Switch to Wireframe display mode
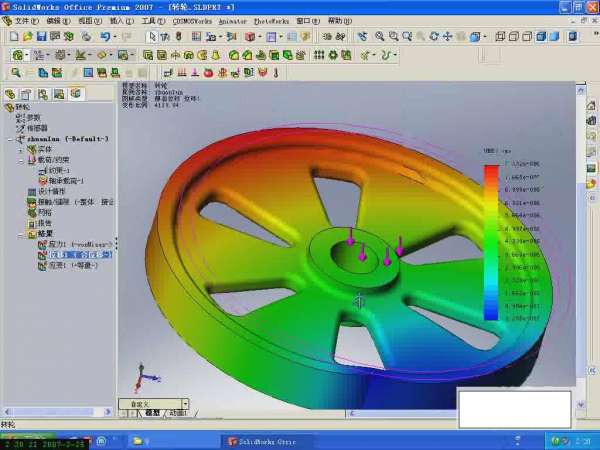Viewport: 600px width, 450px height. [500, 37]
